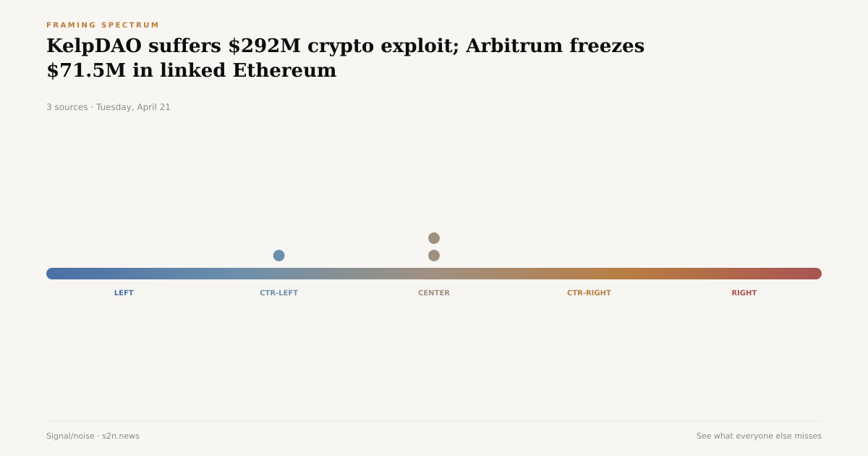Click the lower center source dot

coord(434,256)
